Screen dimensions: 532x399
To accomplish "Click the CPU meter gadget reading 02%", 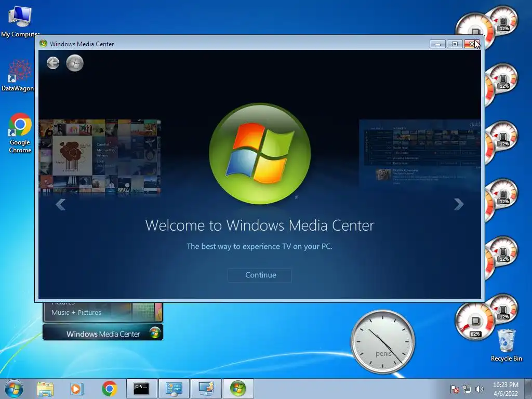I will pyautogui.click(x=475, y=321).
